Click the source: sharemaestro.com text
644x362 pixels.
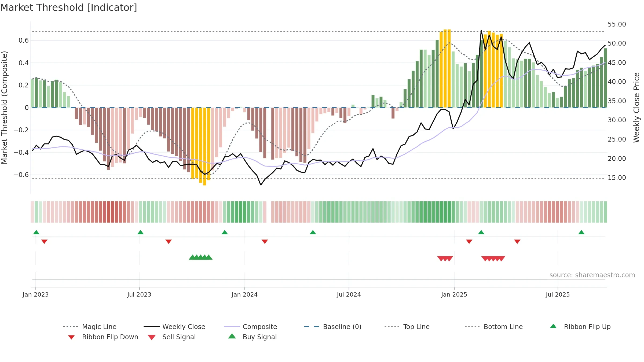click(592, 275)
